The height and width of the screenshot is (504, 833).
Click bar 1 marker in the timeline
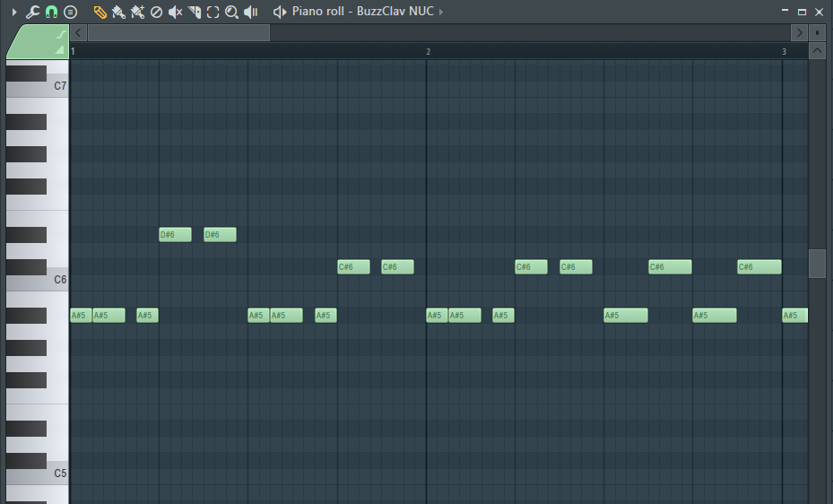pos(73,51)
